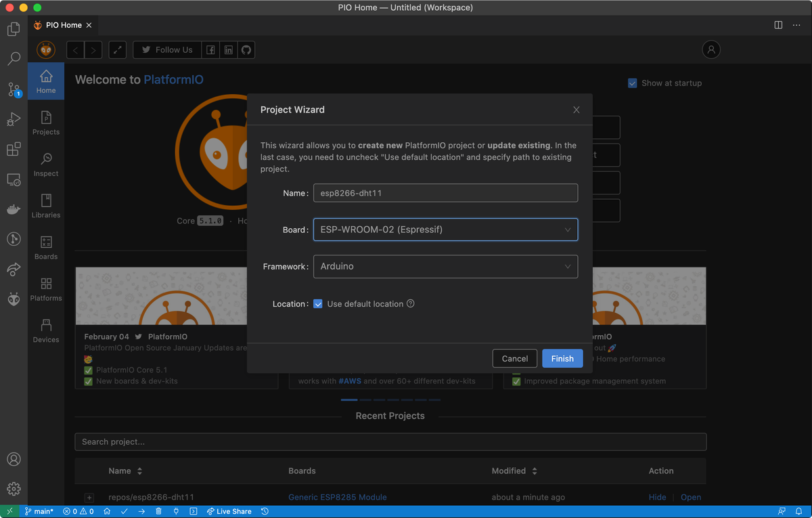812x518 pixels.
Task: Open Devices in PIO sidebar
Action: click(46, 331)
